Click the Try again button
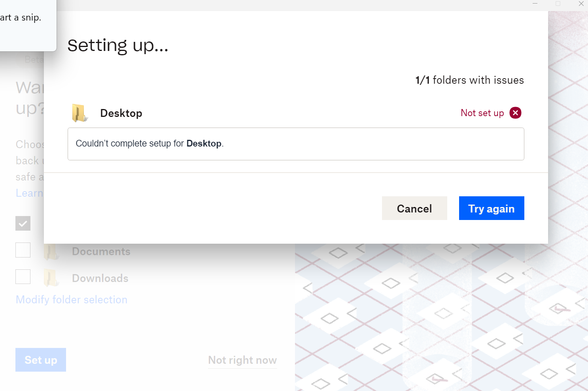 [x=491, y=208]
